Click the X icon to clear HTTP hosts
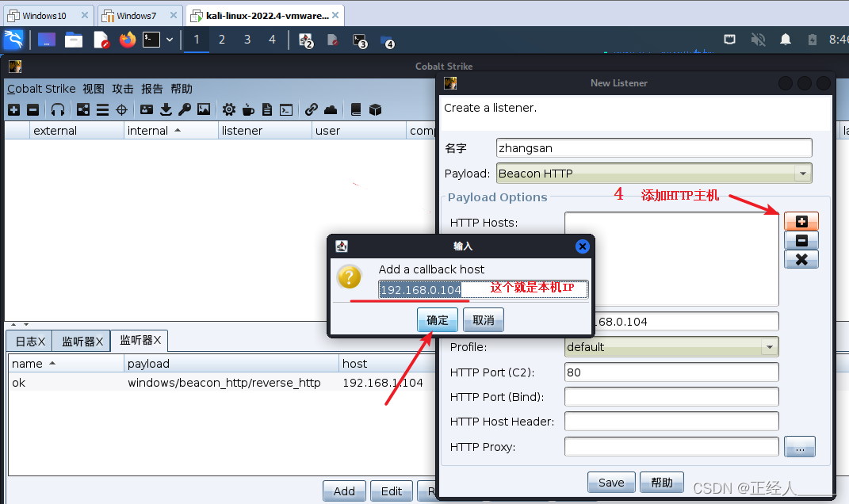 tap(801, 259)
